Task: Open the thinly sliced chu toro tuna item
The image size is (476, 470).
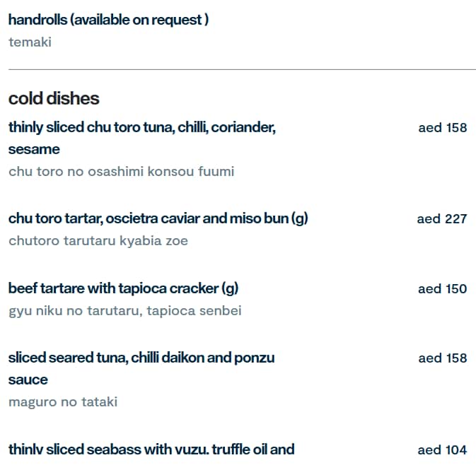Action: (141, 128)
